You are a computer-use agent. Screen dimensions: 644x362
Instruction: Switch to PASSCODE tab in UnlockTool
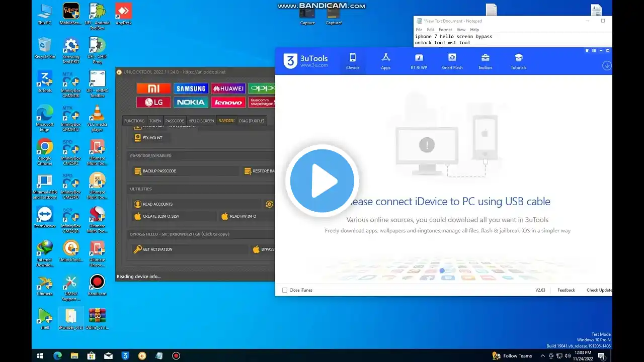[x=175, y=121]
